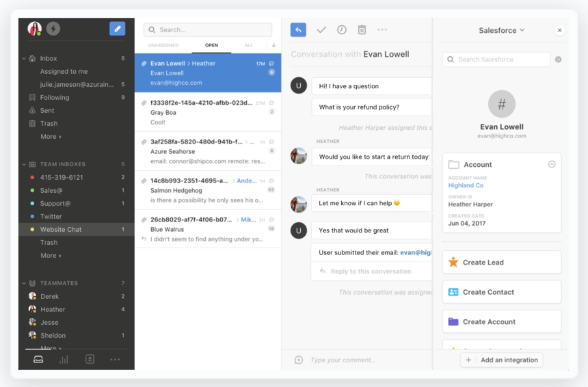Delete conversation with trash can icon

click(x=362, y=29)
